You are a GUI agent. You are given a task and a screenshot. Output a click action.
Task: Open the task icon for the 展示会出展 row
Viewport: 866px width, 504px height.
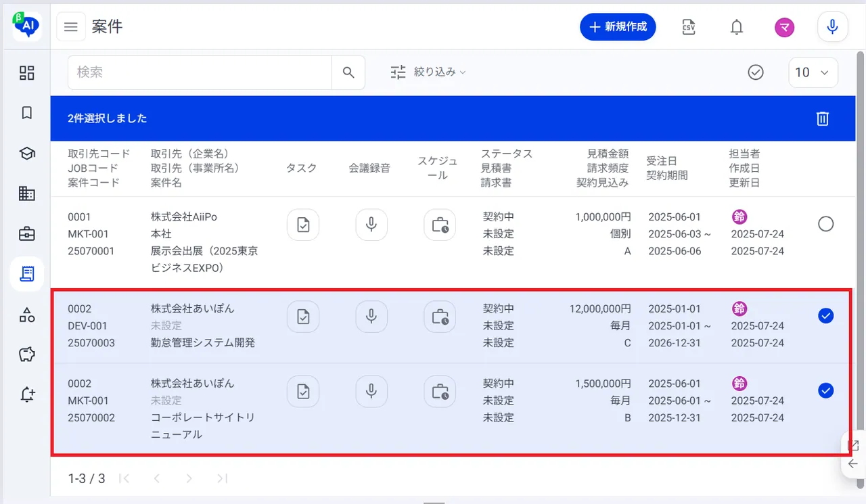303,225
